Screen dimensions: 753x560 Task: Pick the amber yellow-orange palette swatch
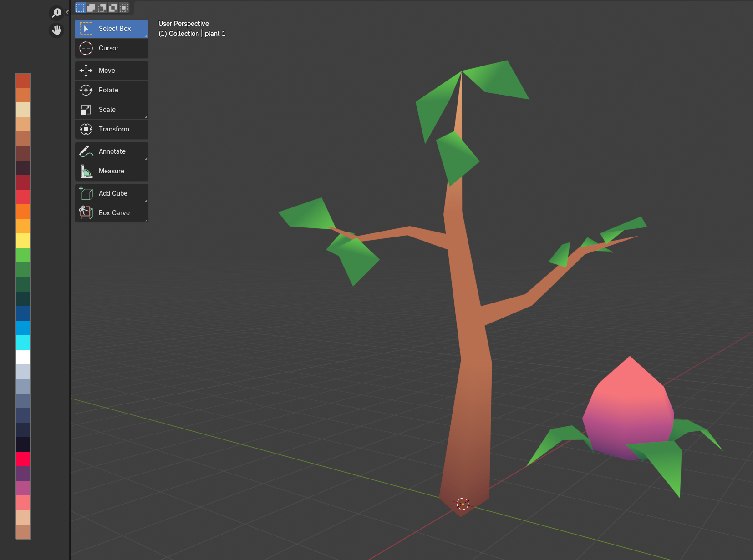coord(23,226)
